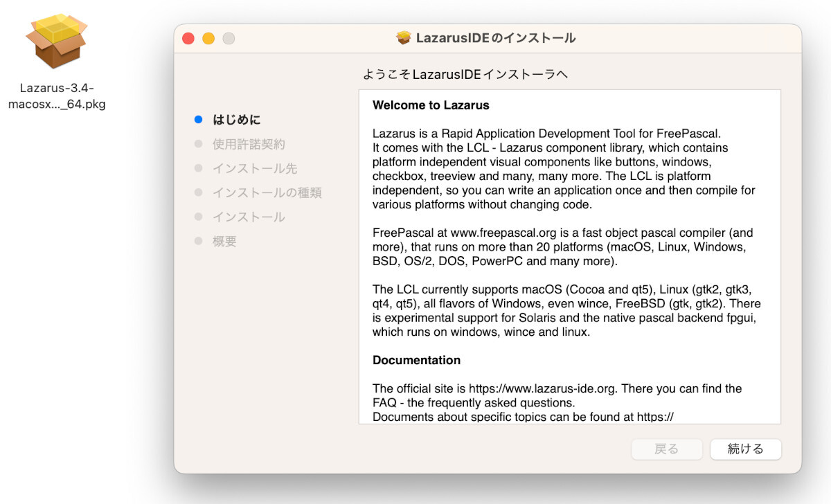The image size is (831, 504).
Task: Click the "Welcome to Lazarus" heading
Action: [431, 105]
